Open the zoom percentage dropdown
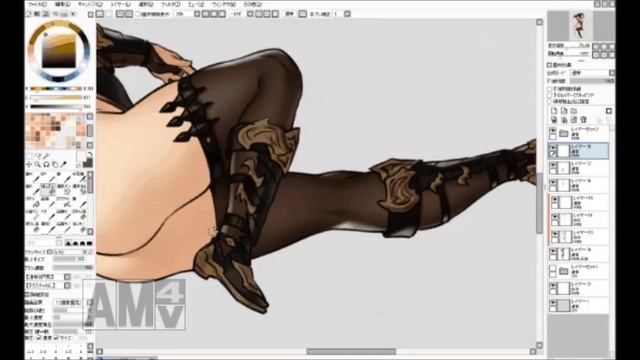This screenshot has width=640, height=360. [x=197, y=14]
